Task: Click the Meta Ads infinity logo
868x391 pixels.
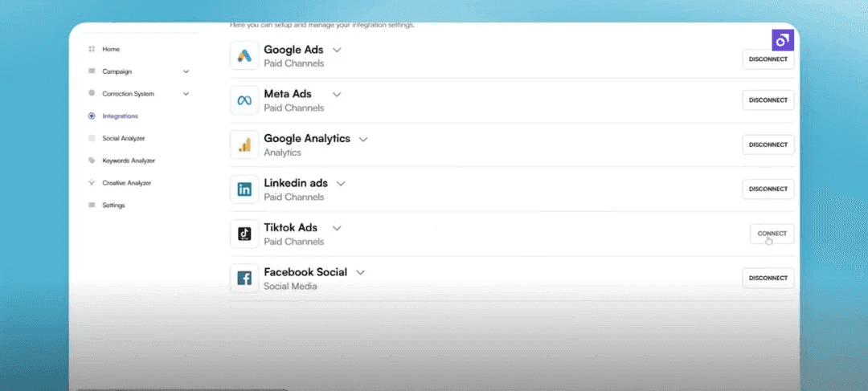Action: (x=244, y=100)
